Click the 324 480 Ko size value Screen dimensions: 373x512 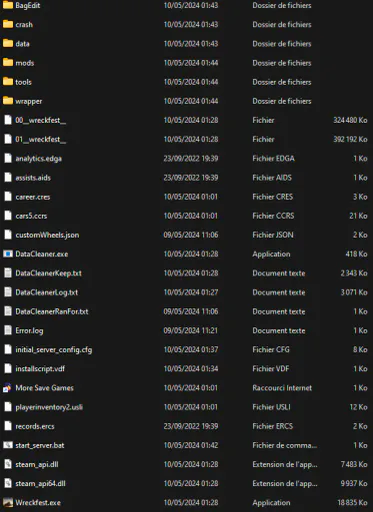(350, 120)
